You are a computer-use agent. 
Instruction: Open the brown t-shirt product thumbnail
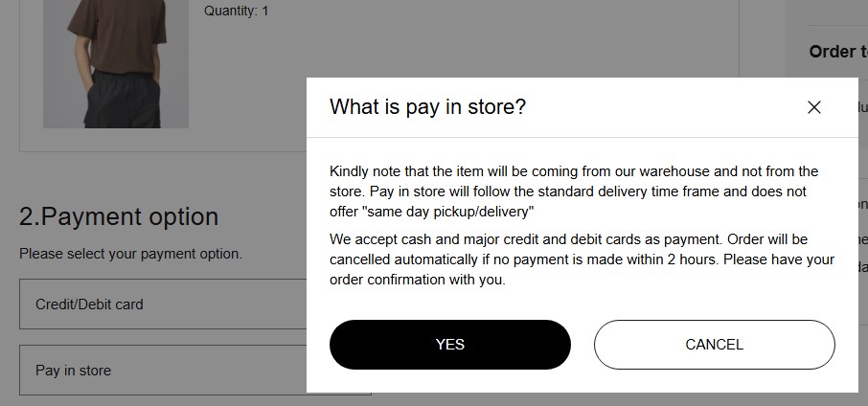pos(116,63)
